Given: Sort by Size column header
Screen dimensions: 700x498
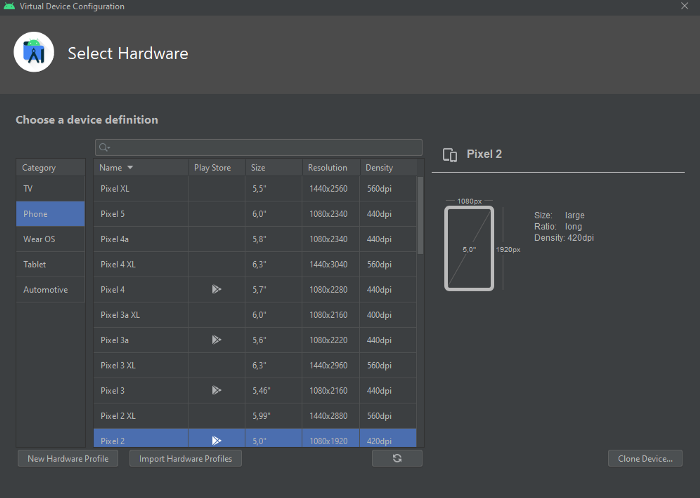Looking at the screenshot, I should coord(274,168).
